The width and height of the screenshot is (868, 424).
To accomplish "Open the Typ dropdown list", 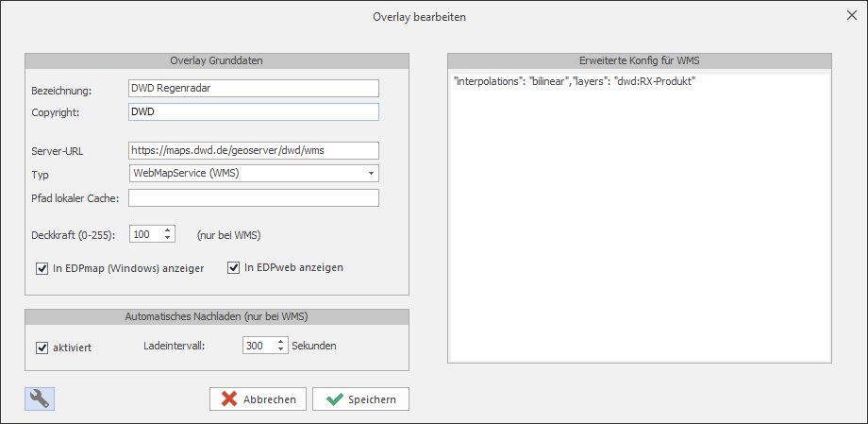I will [371, 173].
